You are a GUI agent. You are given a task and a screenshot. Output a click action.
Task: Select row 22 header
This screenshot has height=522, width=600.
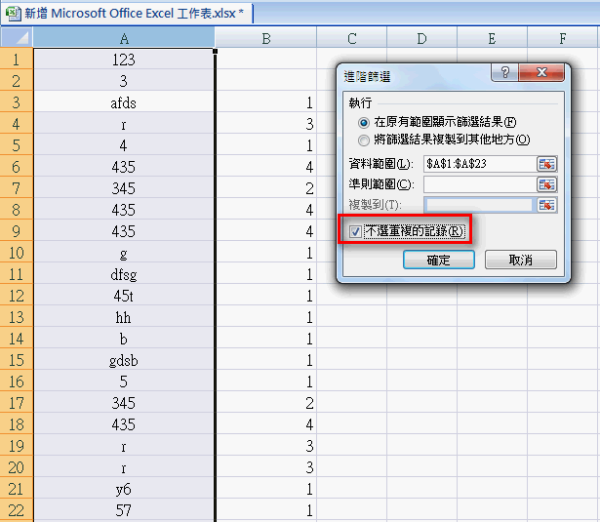coord(16,510)
